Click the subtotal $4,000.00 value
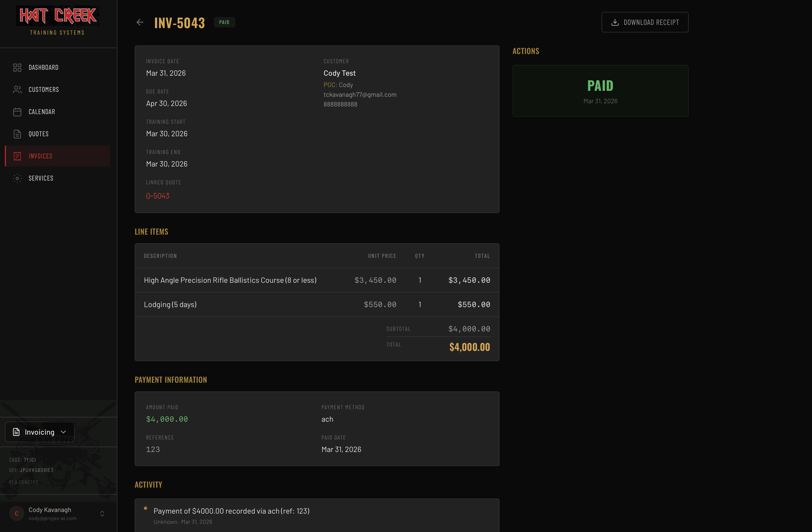This screenshot has height=532, width=812. [469, 329]
